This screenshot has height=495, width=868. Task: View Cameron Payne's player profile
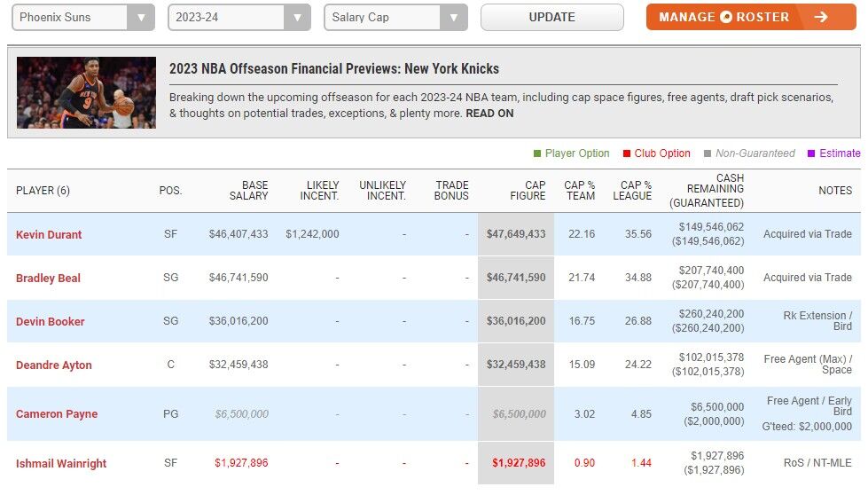pyautogui.click(x=57, y=414)
